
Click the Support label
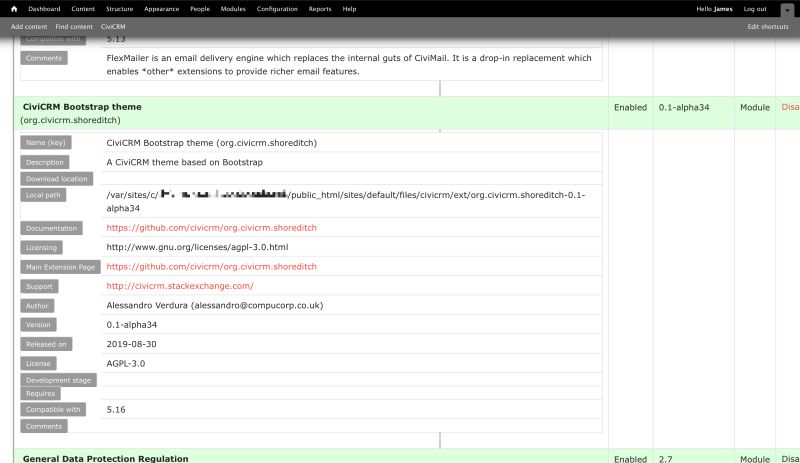click(x=39, y=286)
